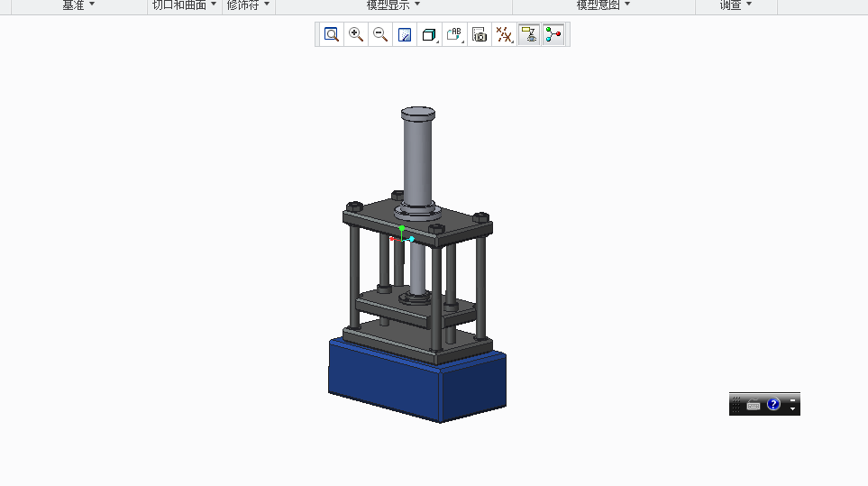Screen dimensions: 868x486
Task: Click the soft keyboard icon on IME bar
Action: click(x=754, y=405)
